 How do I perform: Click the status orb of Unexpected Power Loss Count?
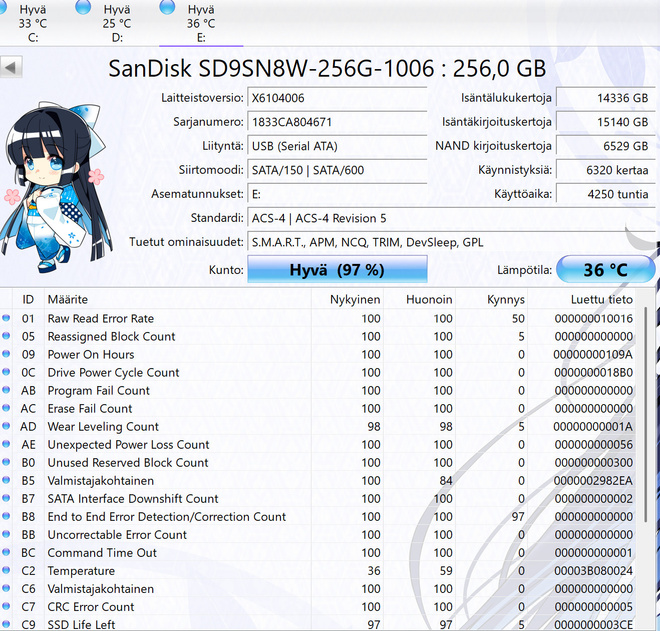click(6, 444)
